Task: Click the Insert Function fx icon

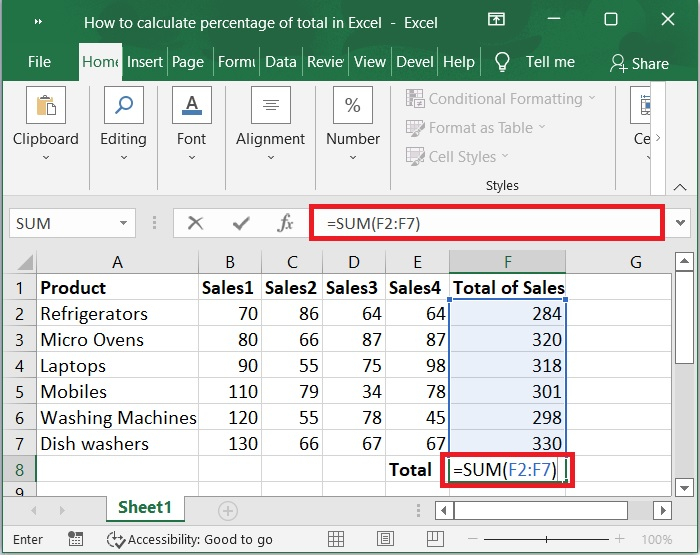Action: [286, 223]
